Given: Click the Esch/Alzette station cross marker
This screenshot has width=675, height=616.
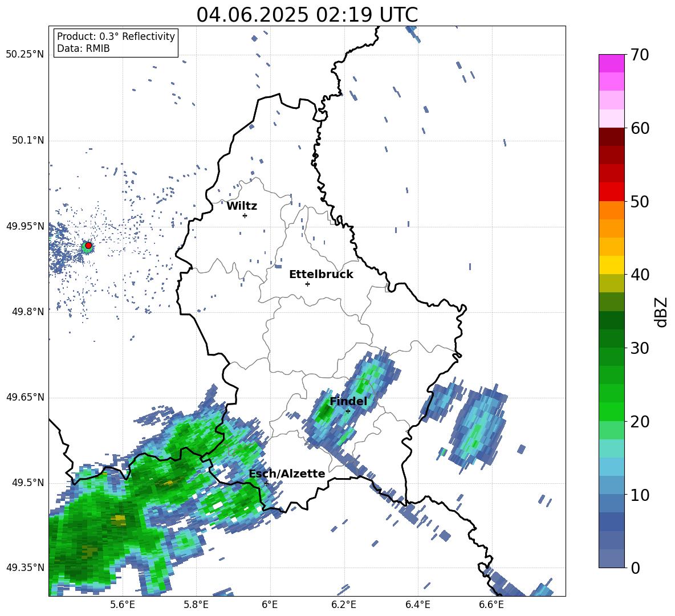Looking at the screenshot, I should (266, 483).
